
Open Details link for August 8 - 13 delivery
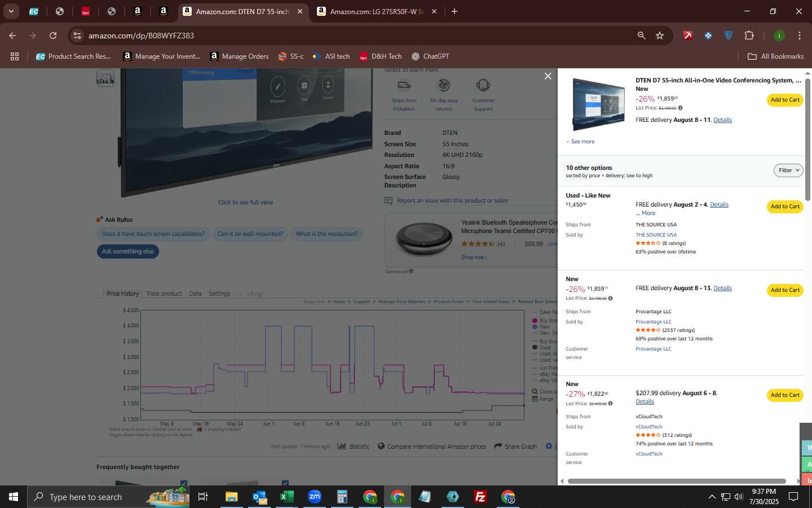[x=722, y=288]
